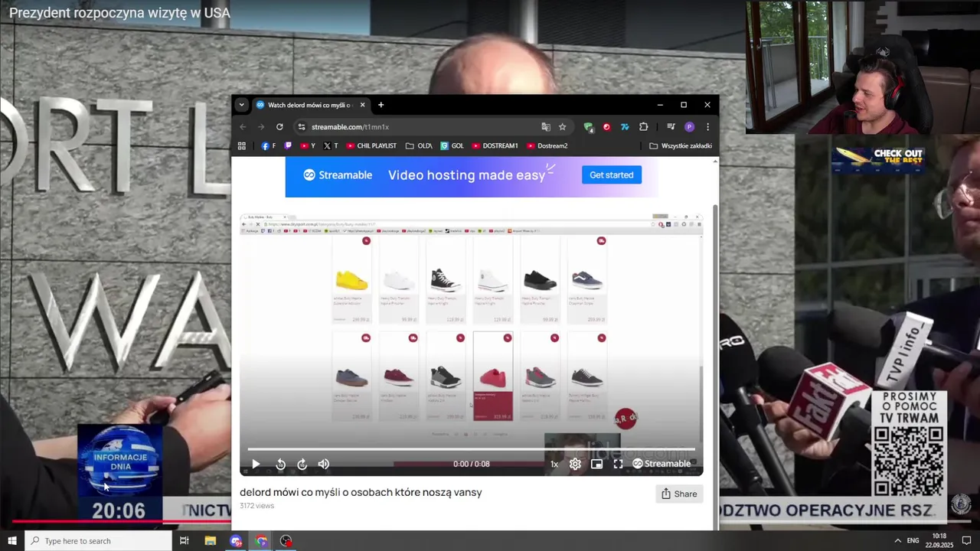Open the DOSTREAM1 bookmark
Viewport: 980px width, 551px height.
tap(495, 145)
